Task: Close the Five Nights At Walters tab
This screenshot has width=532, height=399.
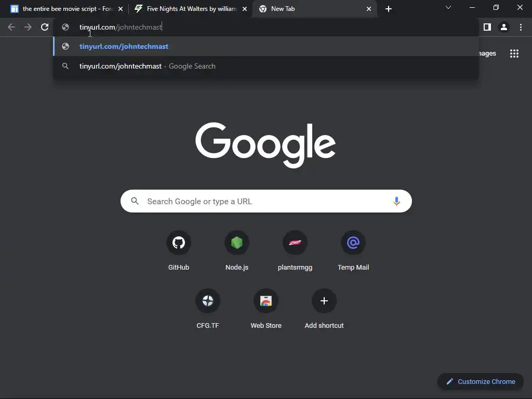Action: [245, 9]
